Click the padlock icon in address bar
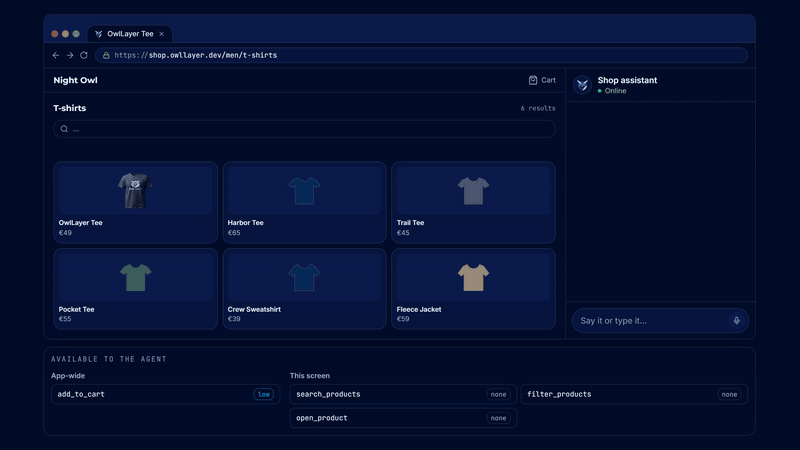Image resolution: width=800 pixels, height=450 pixels. [106, 55]
